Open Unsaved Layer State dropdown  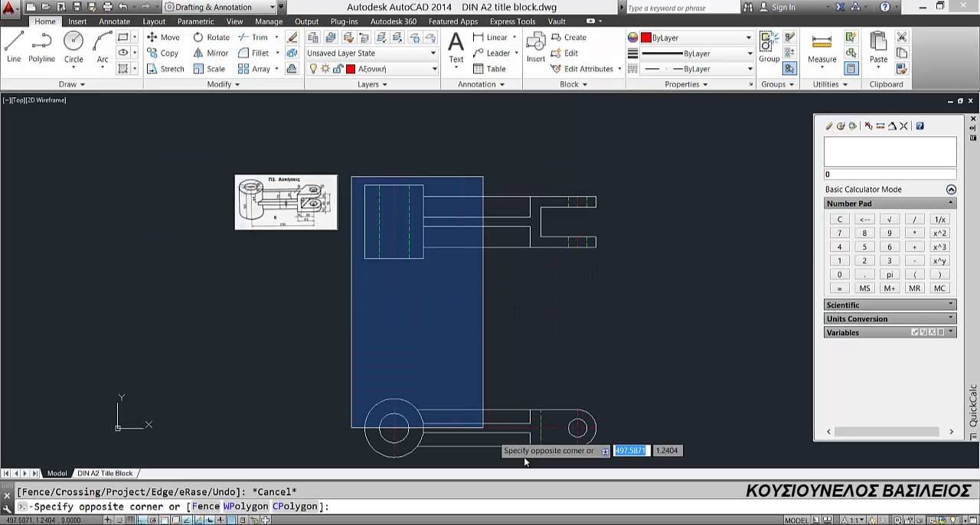coord(371,53)
